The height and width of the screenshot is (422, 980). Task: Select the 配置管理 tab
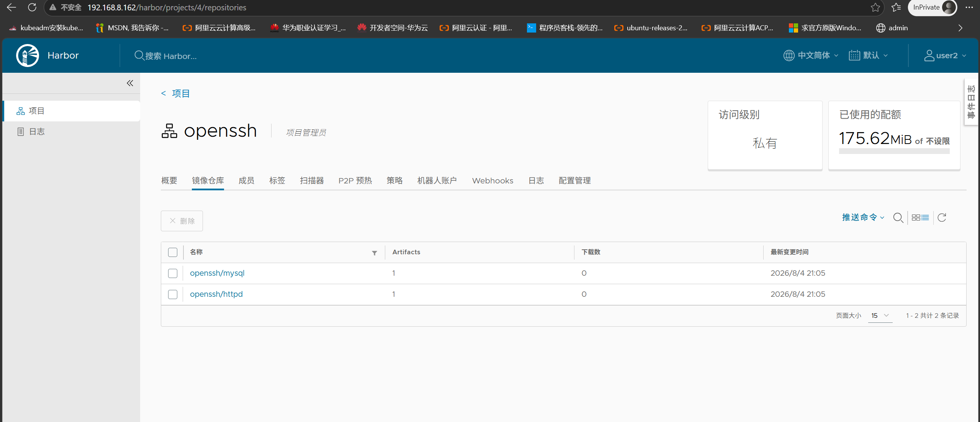574,181
